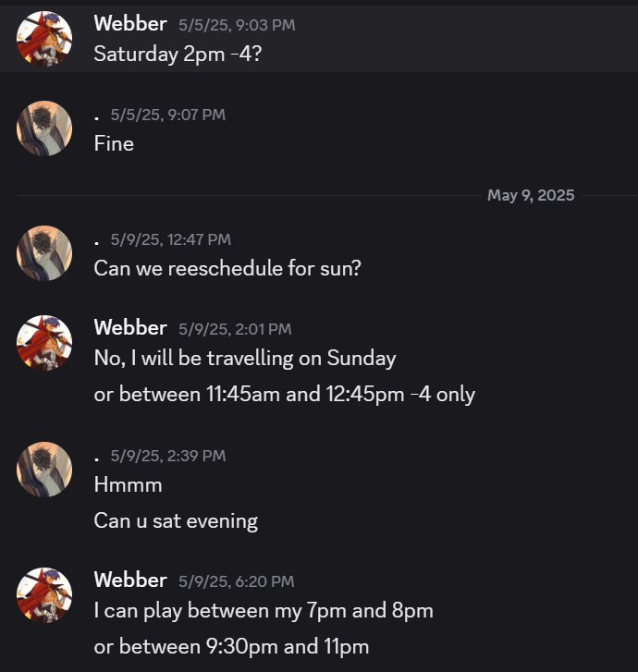Click username Webber at 5/9/25, 2:01 PM

point(130,328)
